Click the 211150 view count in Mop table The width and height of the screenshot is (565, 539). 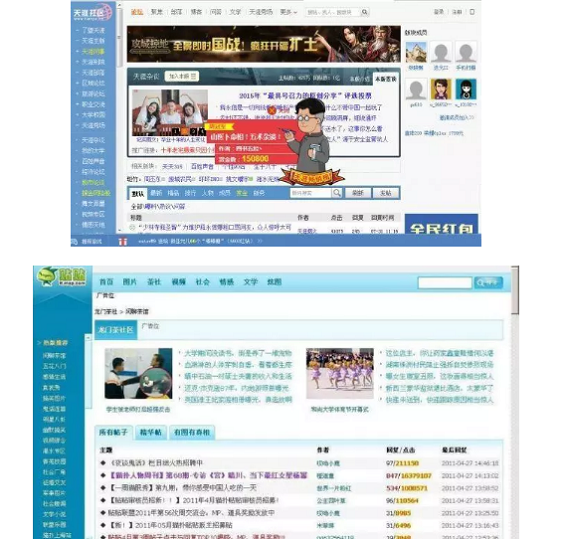point(407,463)
